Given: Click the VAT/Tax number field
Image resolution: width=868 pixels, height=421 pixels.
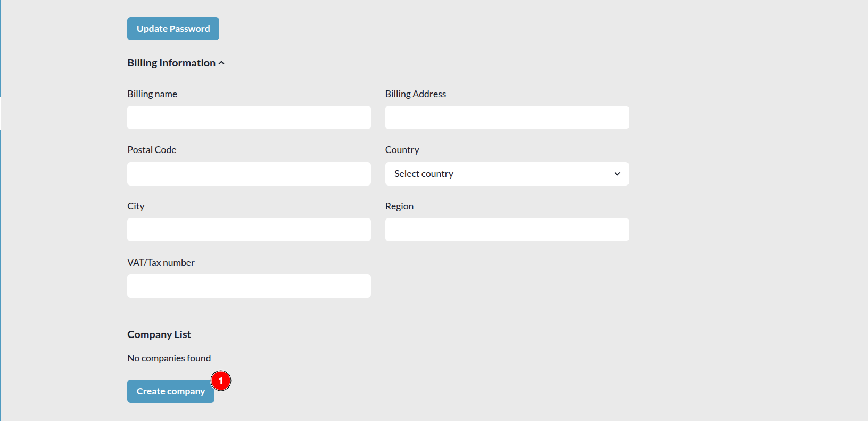Looking at the screenshot, I should pos(249,286).
